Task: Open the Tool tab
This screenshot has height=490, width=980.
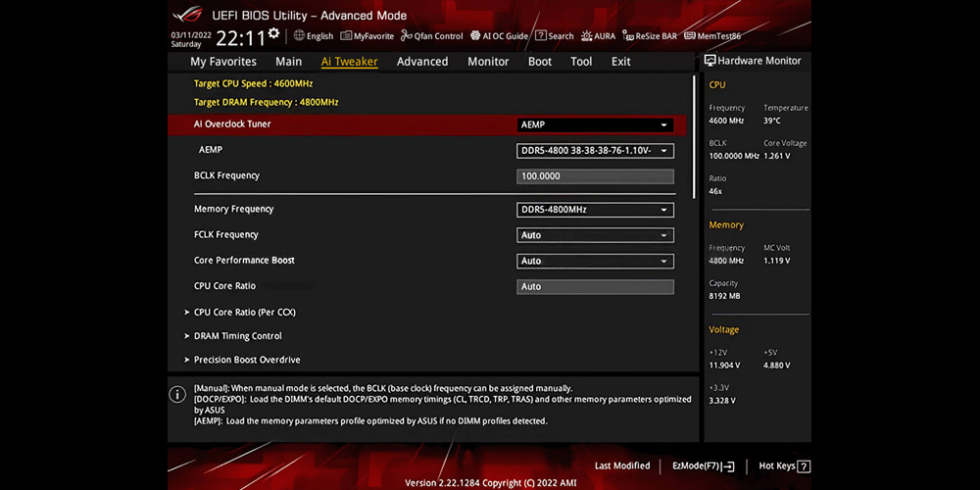Action: pyautogui.click(x=581, y=61)
